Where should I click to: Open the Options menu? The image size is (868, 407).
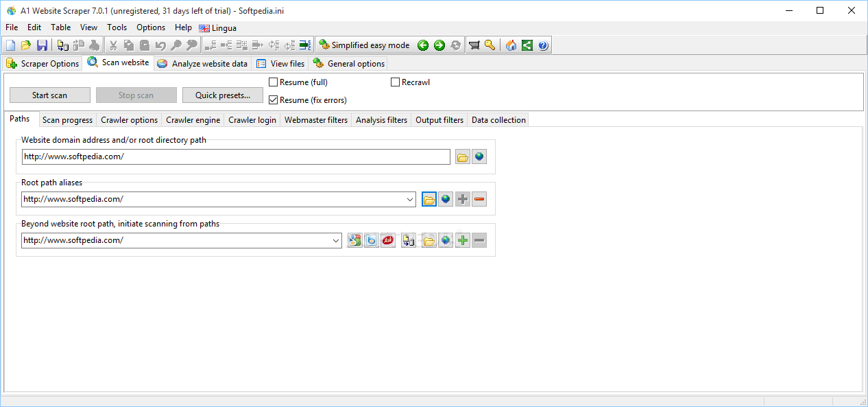151,27
